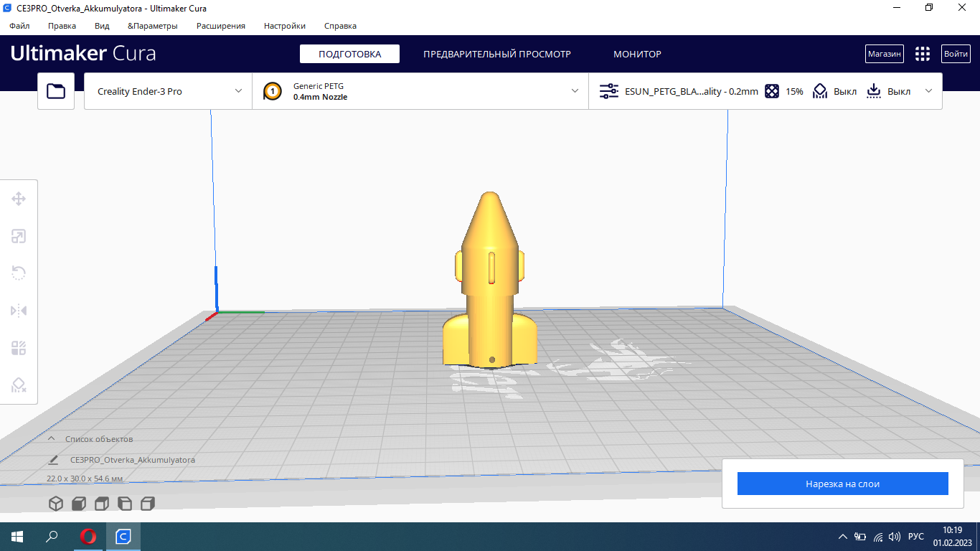The height and width of the screenshot is (551, 980).
Task: Open the Справка menu
Action: point(340,26)
